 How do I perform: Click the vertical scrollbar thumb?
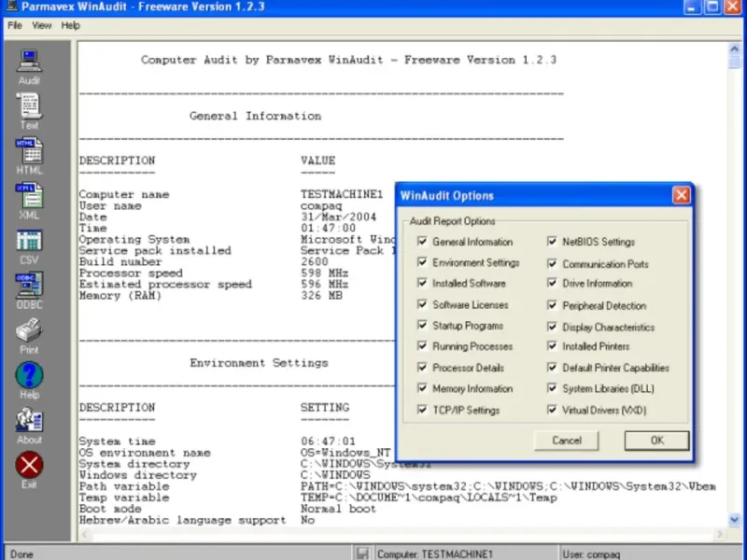pyautogui.click(x=734, y=62)
